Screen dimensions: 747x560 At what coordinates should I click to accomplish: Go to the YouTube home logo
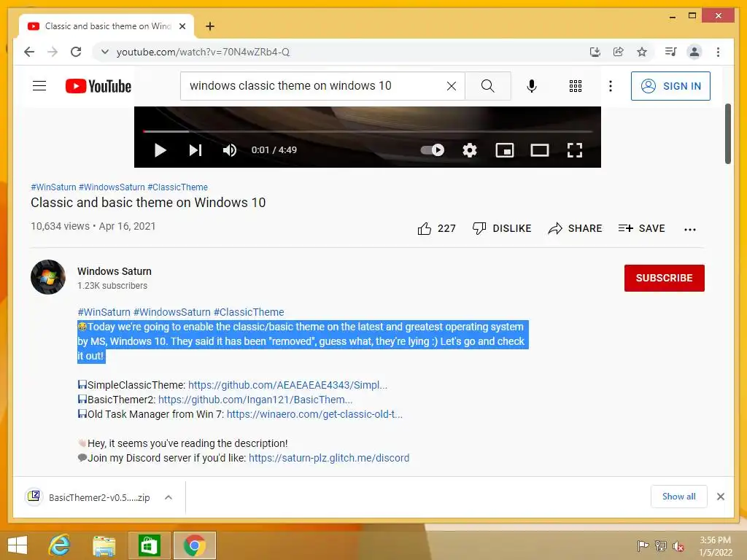[98, 86]
